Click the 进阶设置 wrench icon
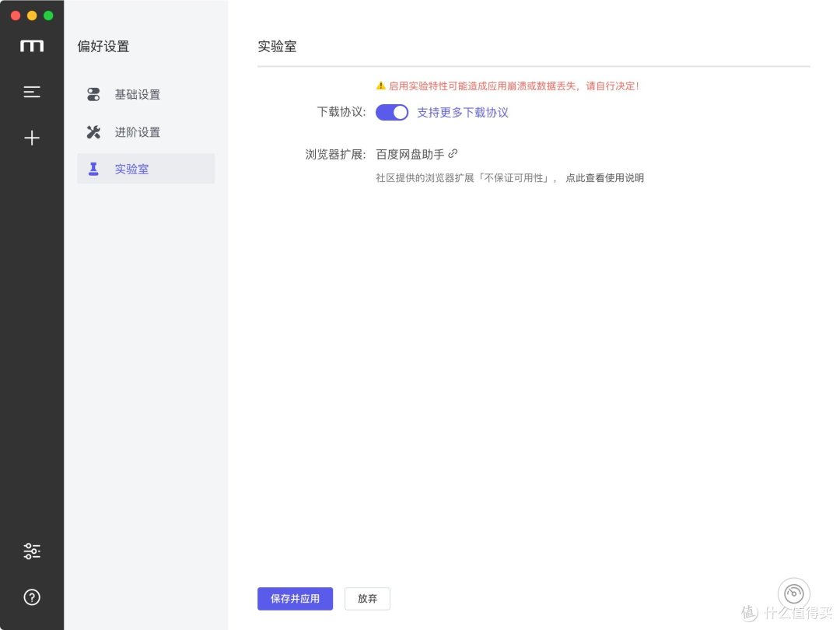Image resolution: width=840 pixels, height=630 pixels. click(93, 131)
